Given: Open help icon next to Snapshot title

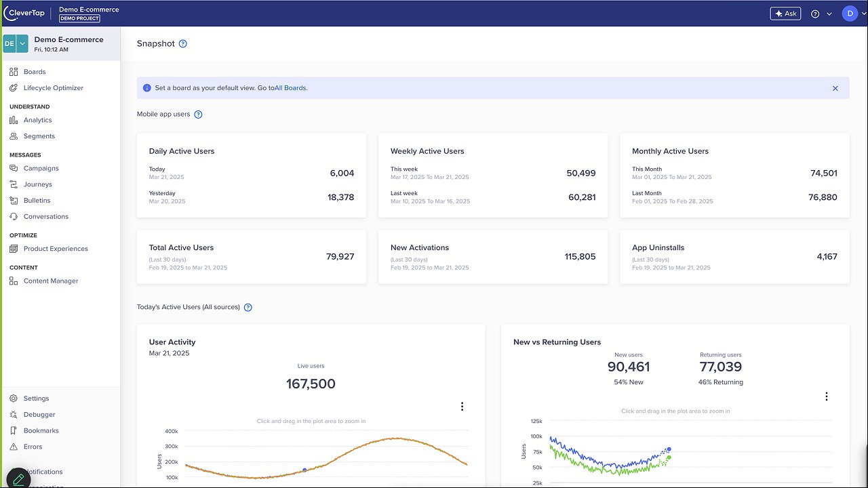Looking at the screenshot, I should click(x=182, y=43).
